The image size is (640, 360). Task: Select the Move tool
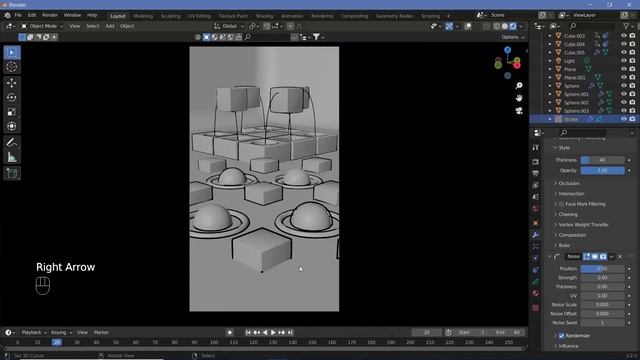point(12,83)
